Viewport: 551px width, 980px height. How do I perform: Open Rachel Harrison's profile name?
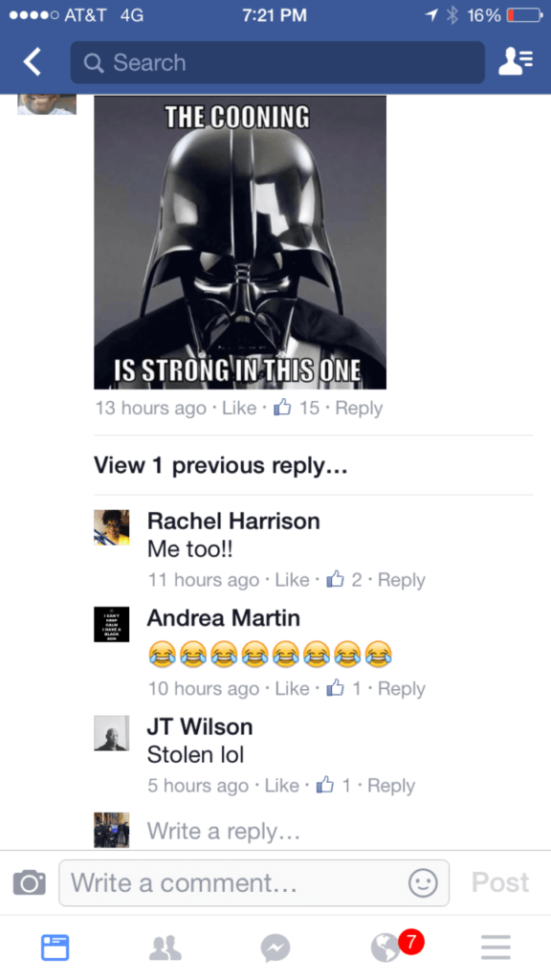[233, 522]
